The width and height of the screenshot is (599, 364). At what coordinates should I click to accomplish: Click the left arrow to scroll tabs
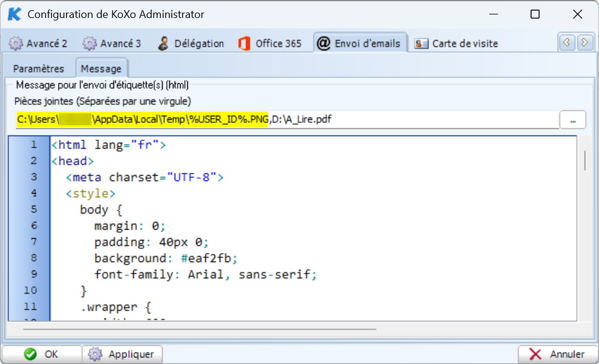pos(567,43)
